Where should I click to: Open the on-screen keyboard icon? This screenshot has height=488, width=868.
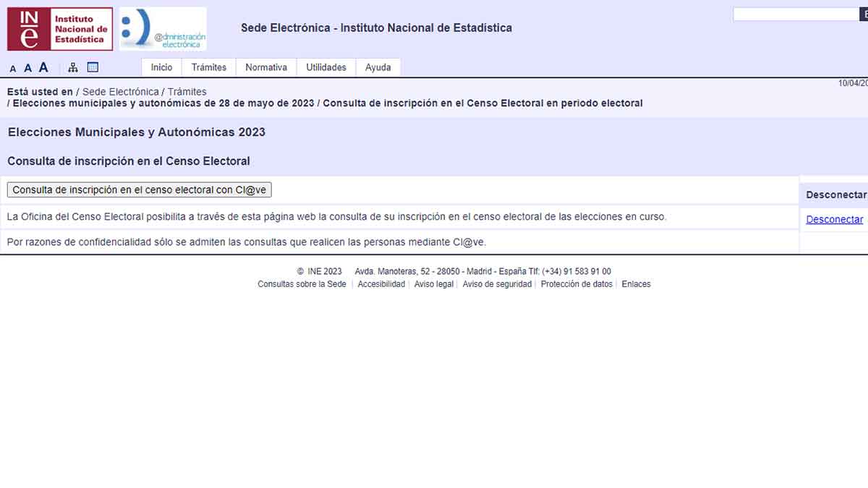pos(92,67)
